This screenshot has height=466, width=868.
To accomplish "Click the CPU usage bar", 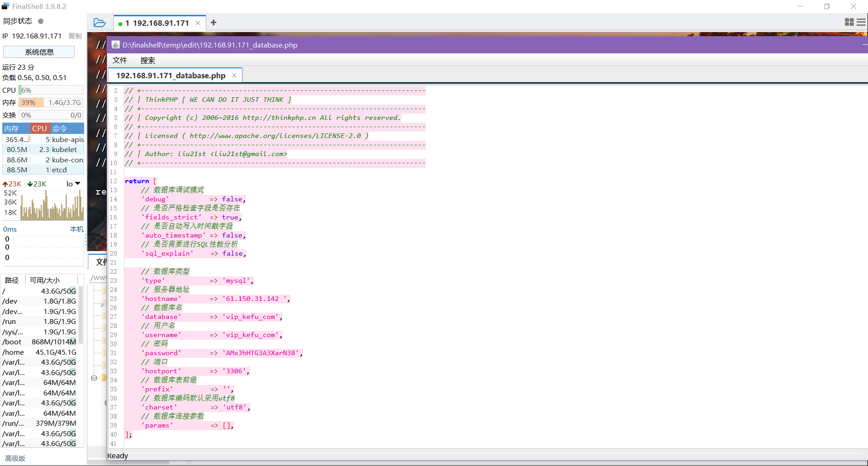I will click(51, 90).
